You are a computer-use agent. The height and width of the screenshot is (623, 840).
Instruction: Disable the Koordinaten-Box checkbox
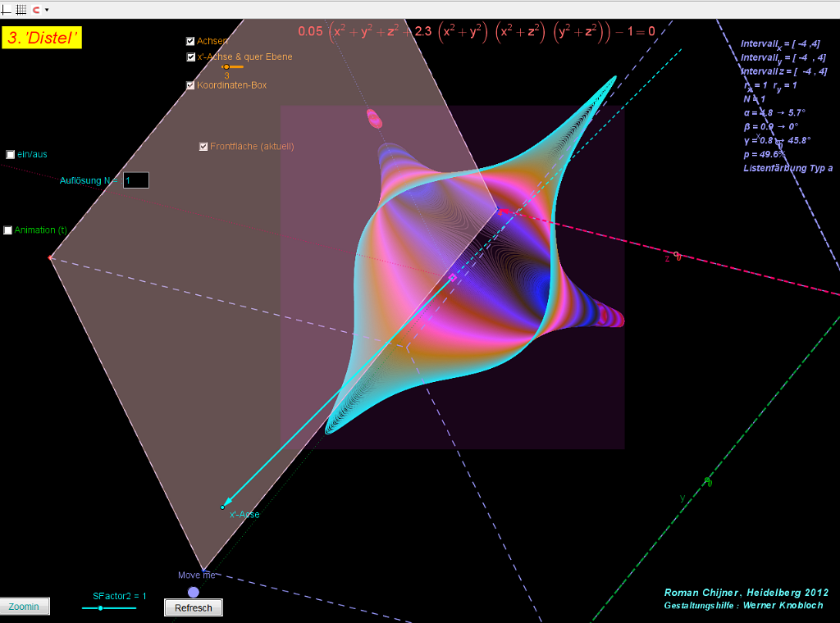[191, 85]
